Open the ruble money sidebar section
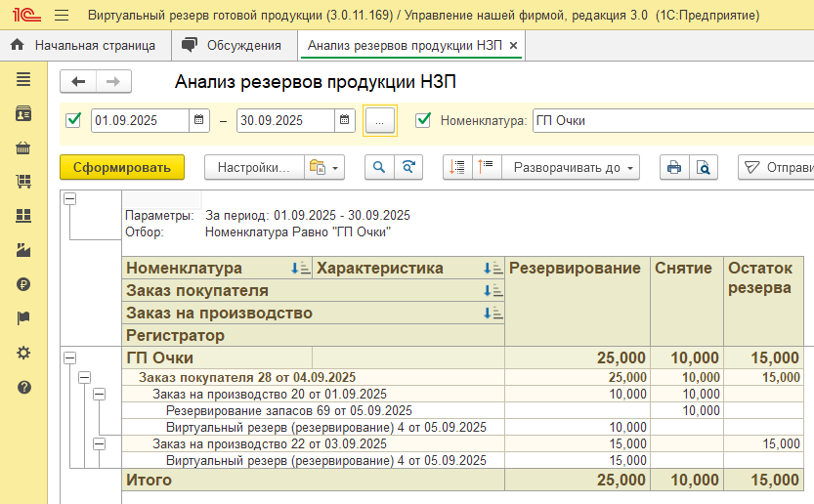The width and height of the screenshot is (814, 504). pos(23,284)
